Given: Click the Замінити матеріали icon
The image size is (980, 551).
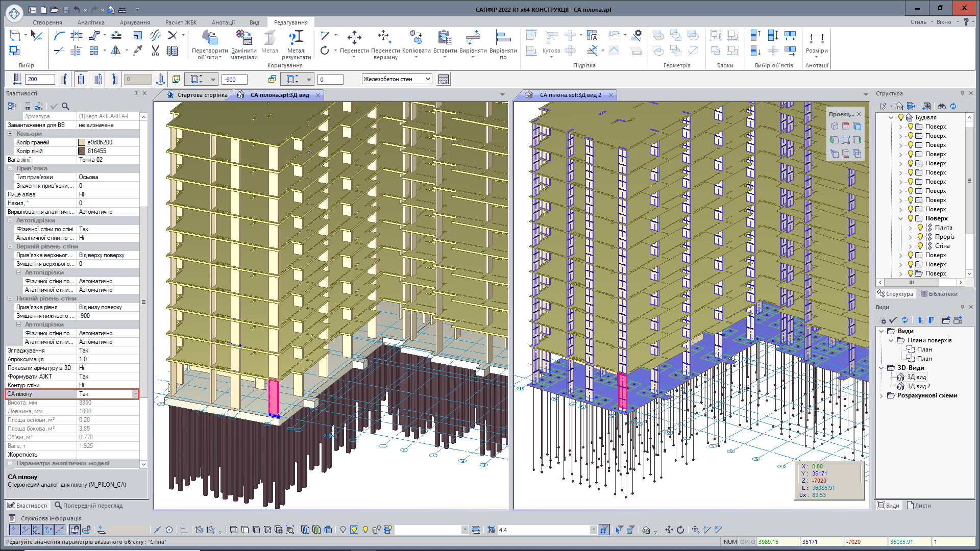Looking at the screenshot, I should (243, 38).
